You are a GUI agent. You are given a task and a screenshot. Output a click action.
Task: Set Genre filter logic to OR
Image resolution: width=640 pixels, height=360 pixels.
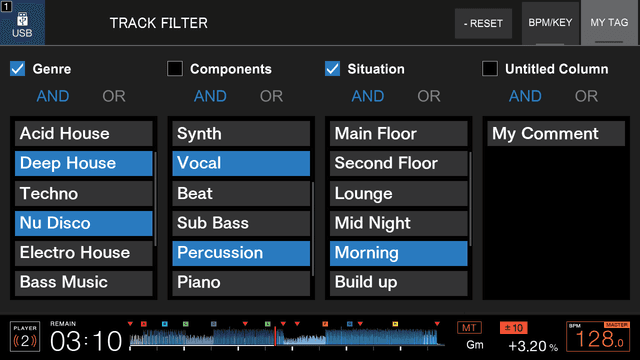pos(114,96)
